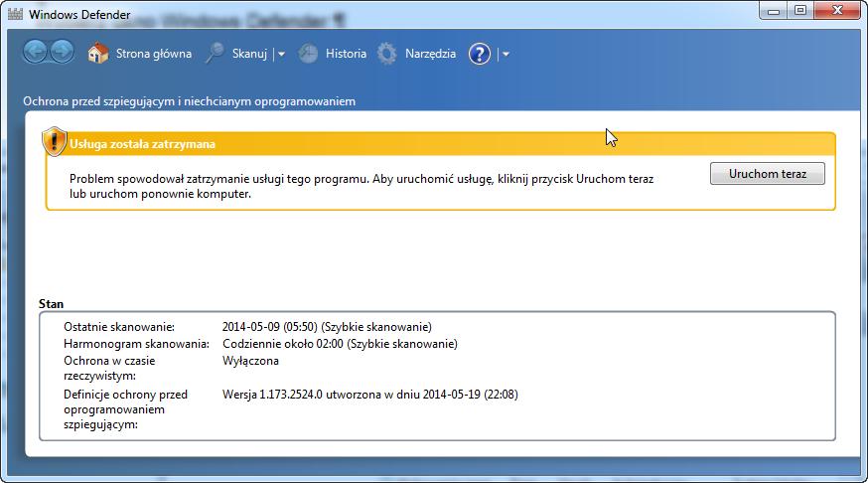This screenshot has width=868, height=483.
Task: Select last scan date 2014-05-09 (05:50)
Action: (x=269, y=327)
